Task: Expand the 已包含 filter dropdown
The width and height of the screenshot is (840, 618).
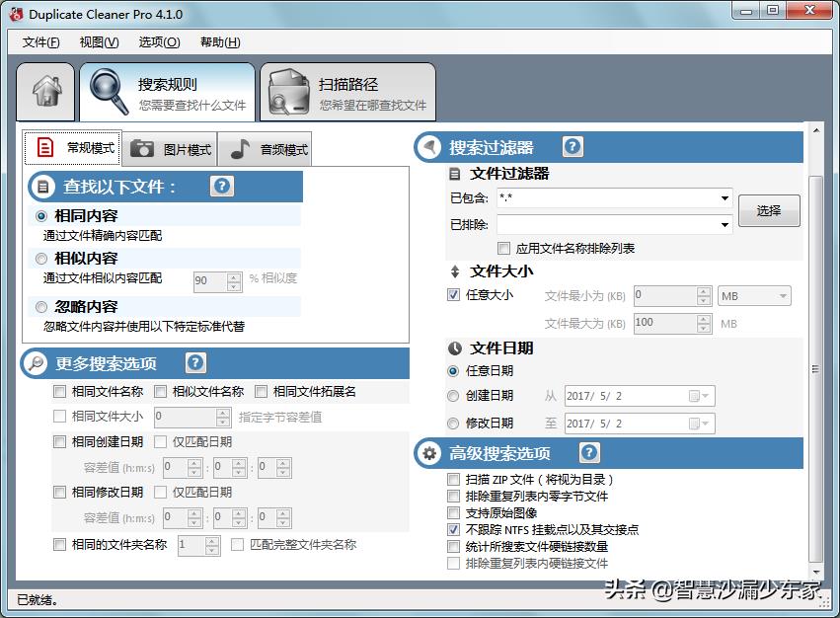Action: (x=725, y=198)
